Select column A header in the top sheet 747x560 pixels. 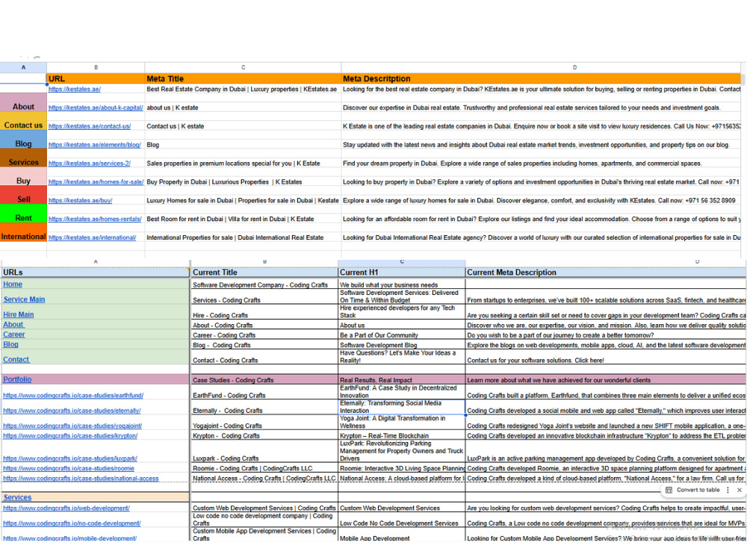pyautogui.click(x=23, y=68)
